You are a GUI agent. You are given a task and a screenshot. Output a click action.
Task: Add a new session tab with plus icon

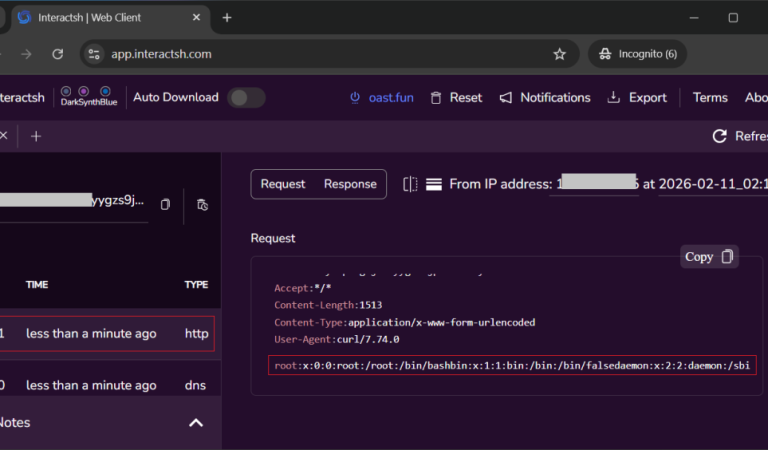(36, 136)
